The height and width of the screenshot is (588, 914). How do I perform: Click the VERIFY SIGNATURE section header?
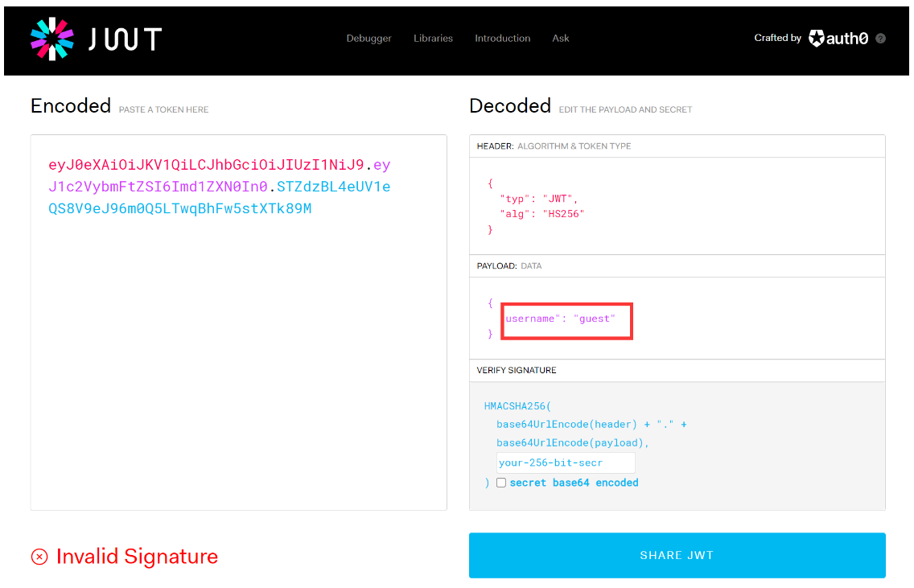click(x=517, y=370)
